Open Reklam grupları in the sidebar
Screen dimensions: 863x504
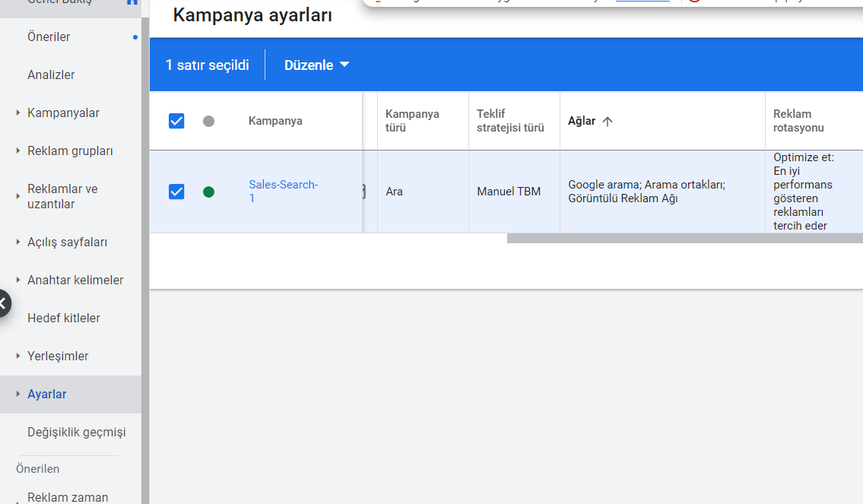click(70, 151)
